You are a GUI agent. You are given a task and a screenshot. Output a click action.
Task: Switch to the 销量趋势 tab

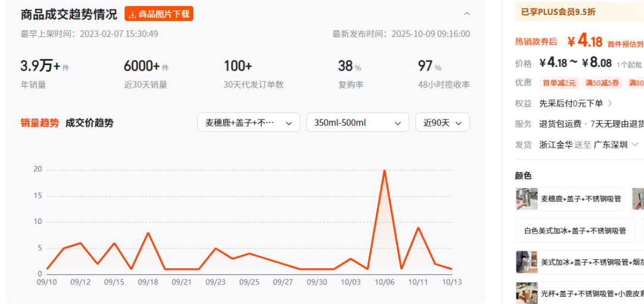[x=39, y=122]
